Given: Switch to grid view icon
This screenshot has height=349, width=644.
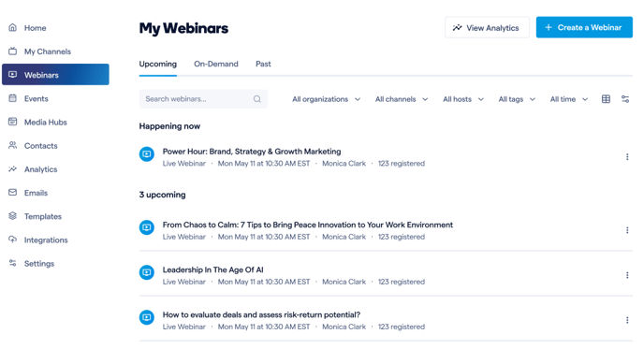Looking at the screenshot, I should [606, 99].
